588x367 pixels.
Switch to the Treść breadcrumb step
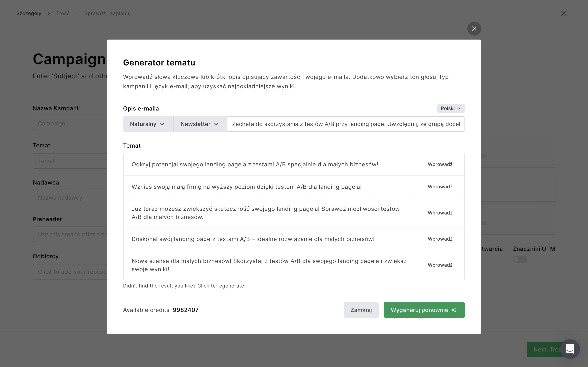(63, 14)
